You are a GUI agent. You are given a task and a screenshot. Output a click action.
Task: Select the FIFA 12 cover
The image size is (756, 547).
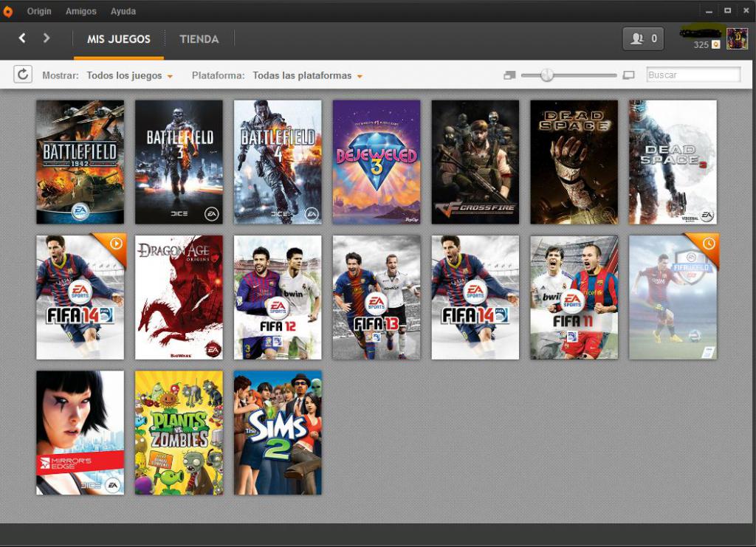[x=278, y=297]
